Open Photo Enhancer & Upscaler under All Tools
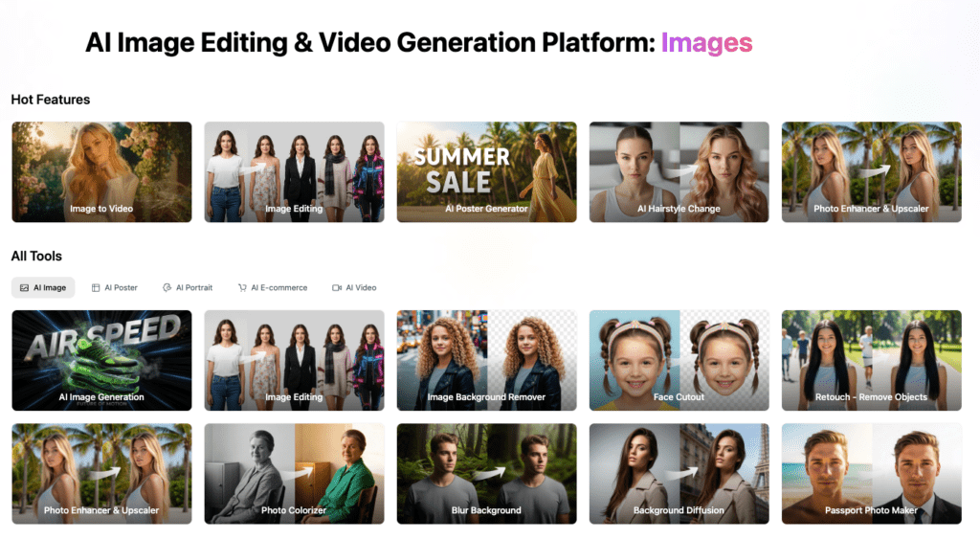 point(101,474)
